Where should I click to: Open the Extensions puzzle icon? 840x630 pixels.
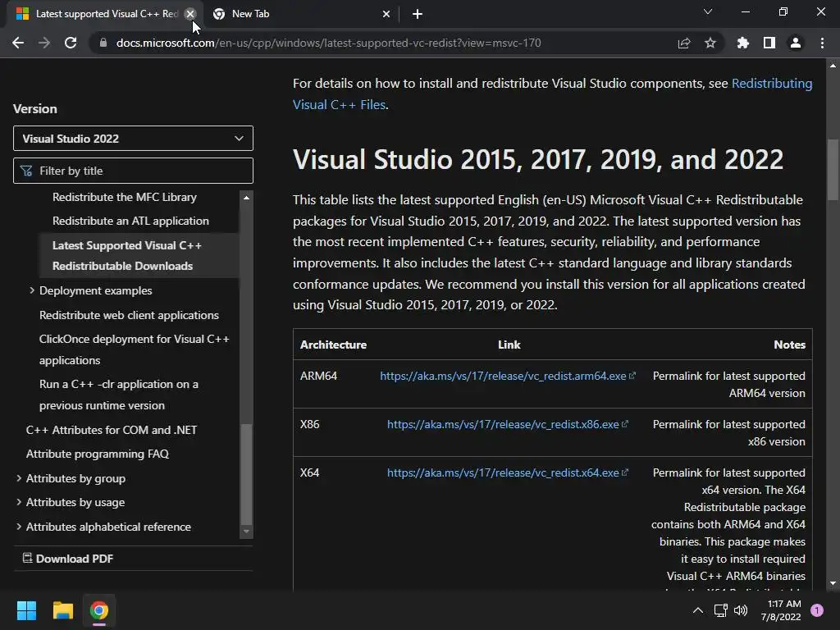click(743, 43)
